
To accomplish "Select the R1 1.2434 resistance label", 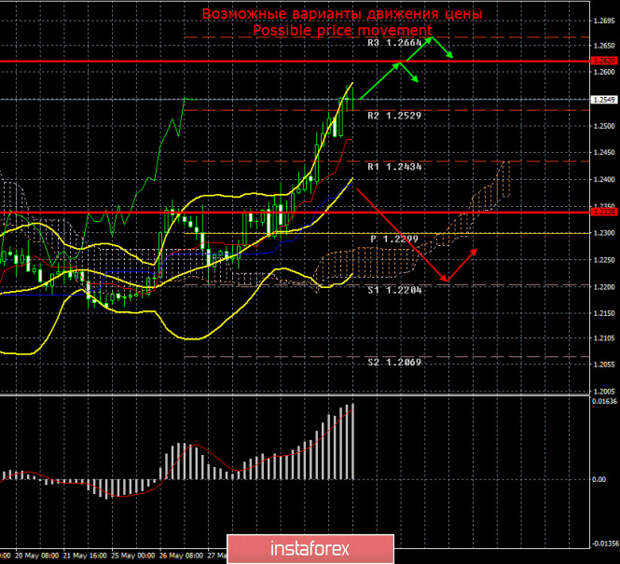I will click(x=393, y=167).
